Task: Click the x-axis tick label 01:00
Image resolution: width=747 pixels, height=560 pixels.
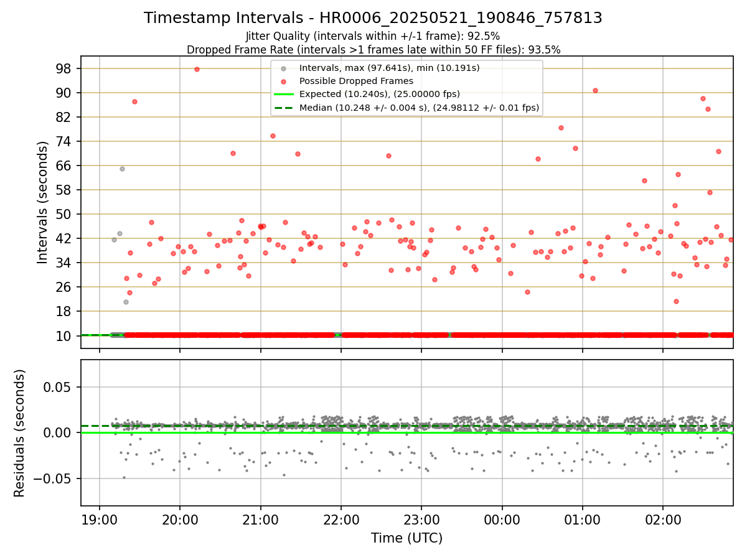Action: (x=582, y=519)
